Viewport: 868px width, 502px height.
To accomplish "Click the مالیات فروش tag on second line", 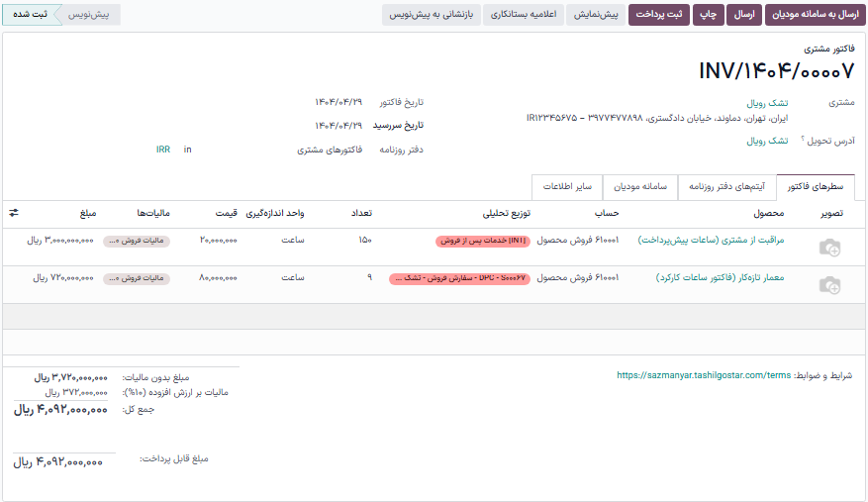I will tap(137, 278).
